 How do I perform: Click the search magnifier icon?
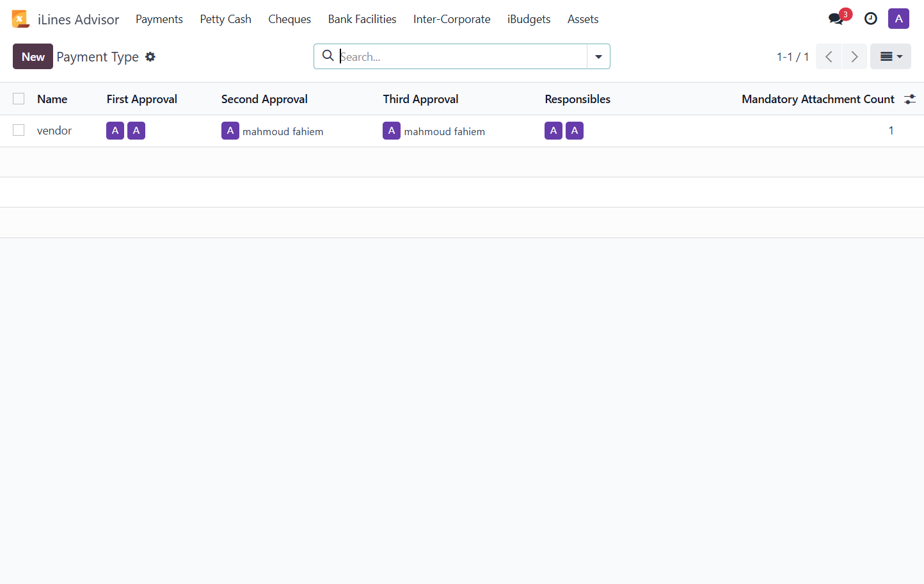pyautogui.click(x=328, y=56)
